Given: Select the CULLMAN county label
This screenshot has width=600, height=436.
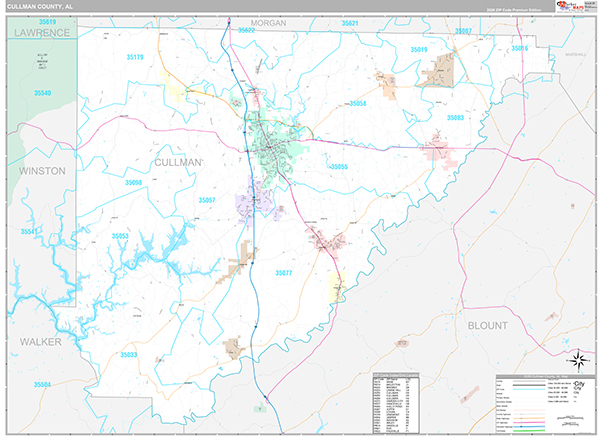Looking at the screenshot, I should pos(178,163).
